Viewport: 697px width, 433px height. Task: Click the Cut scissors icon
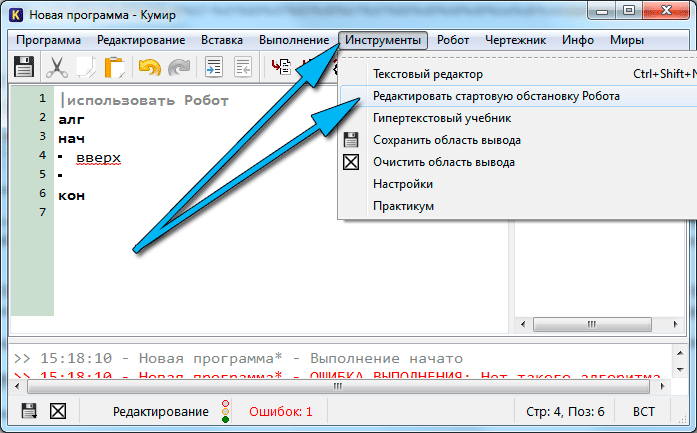coord(57,67)
